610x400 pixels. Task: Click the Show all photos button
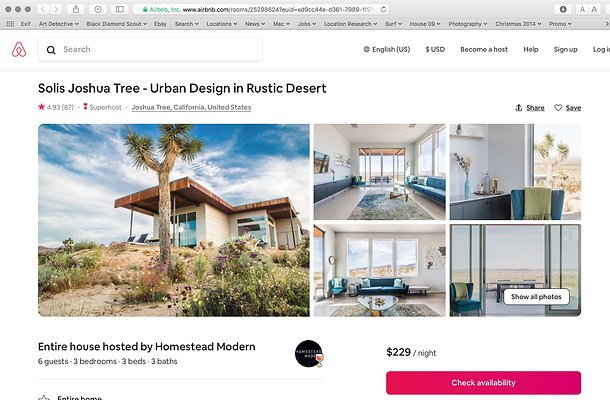(536, 297)
